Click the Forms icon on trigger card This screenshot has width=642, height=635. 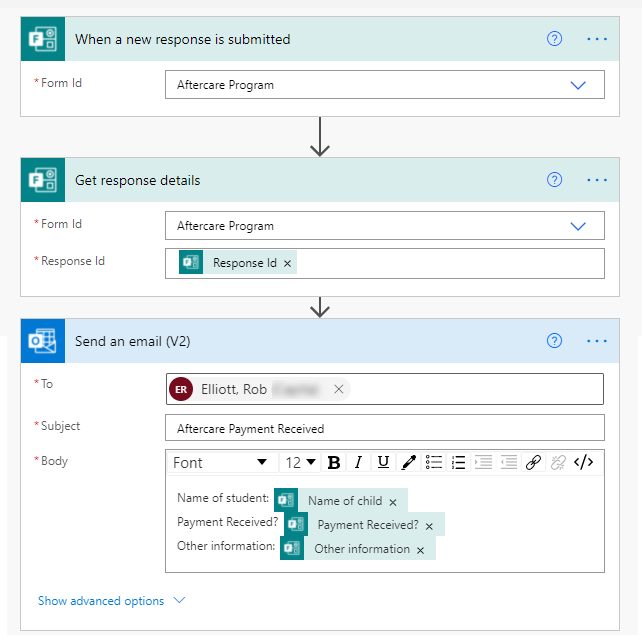[x=43, y=39]
